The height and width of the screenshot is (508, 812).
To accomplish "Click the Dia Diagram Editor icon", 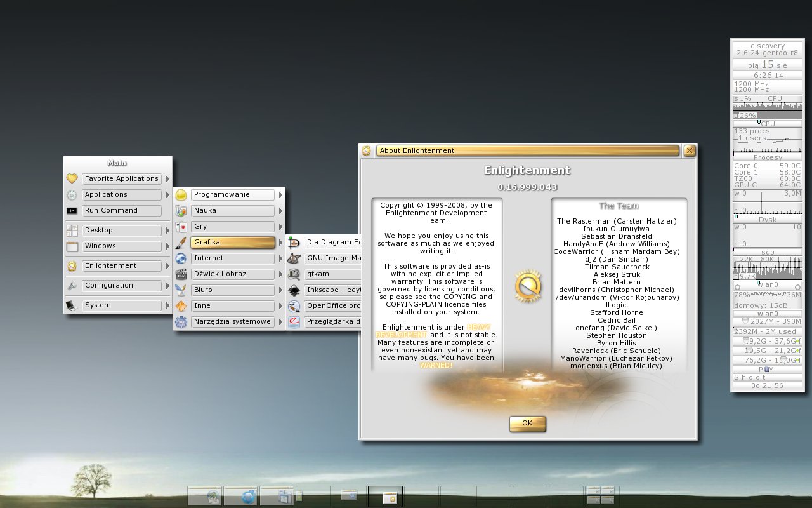I will point(294,243).
